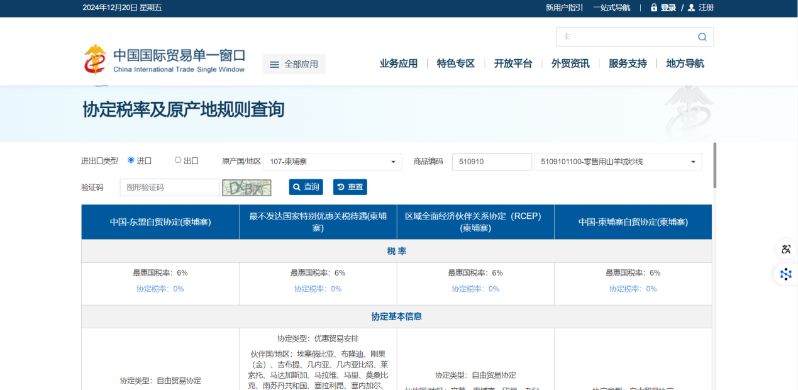Click the 查询 search button
The width and height of the screenshot is (798, 390).
(x=306, y=187)
